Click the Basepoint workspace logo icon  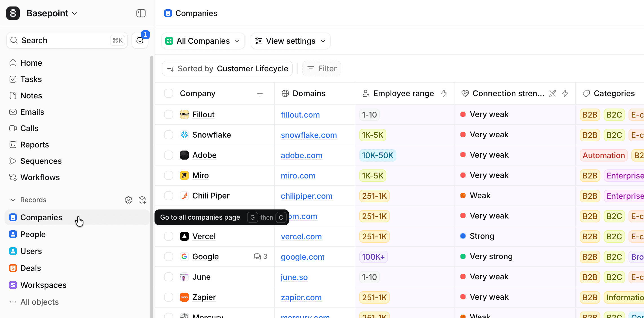pyautogui.click(x=13, y=13)
